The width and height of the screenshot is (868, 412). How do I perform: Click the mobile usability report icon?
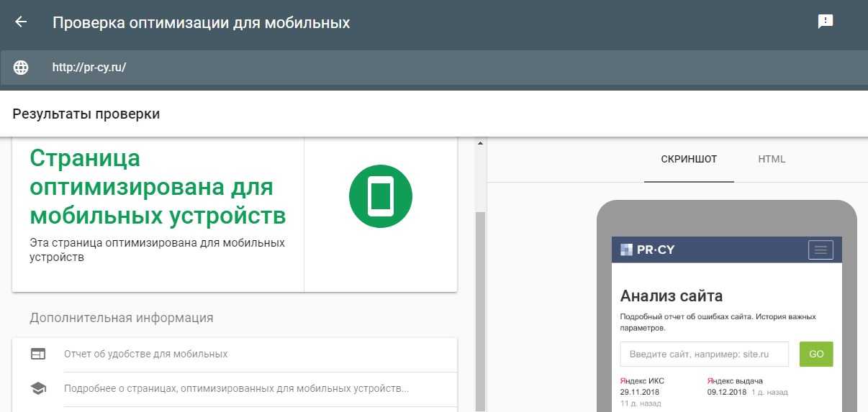(x=38, y=354)
